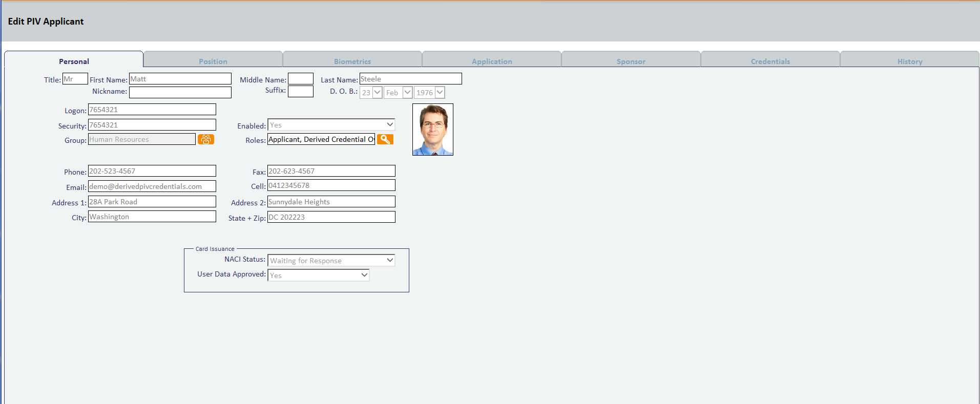
Task: Click the First Name field
Action: (180, 79)
